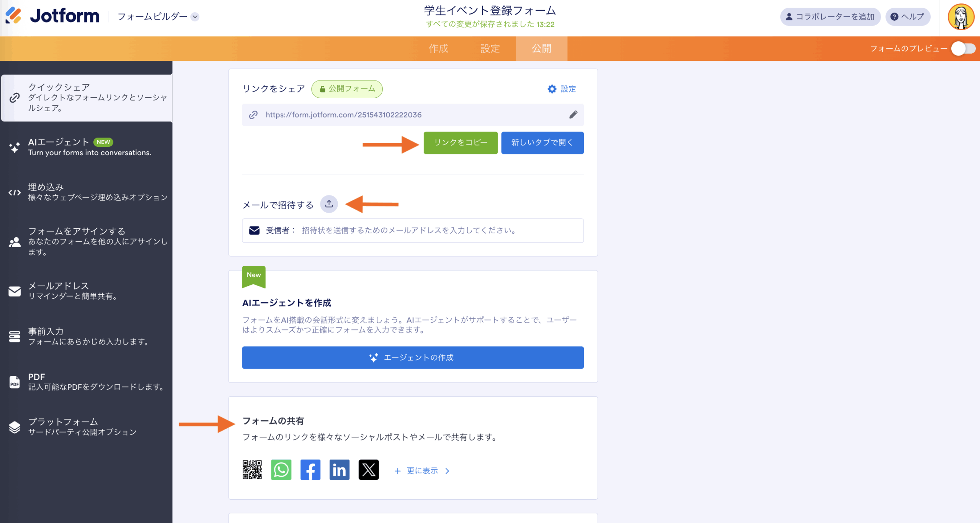This screenshot has width=980, height=523.
Task: Open link 設定 with gear icon
Action: tap(562, 89)
